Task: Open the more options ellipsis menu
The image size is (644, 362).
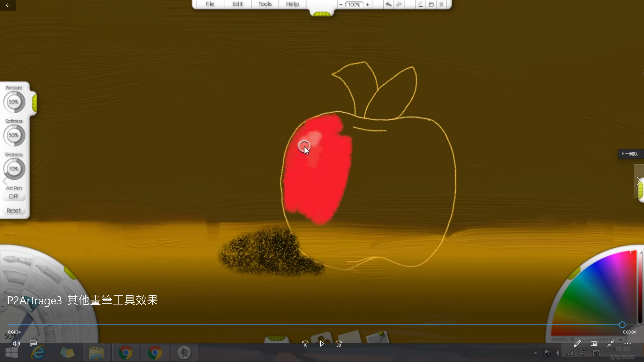Action: 628,344
